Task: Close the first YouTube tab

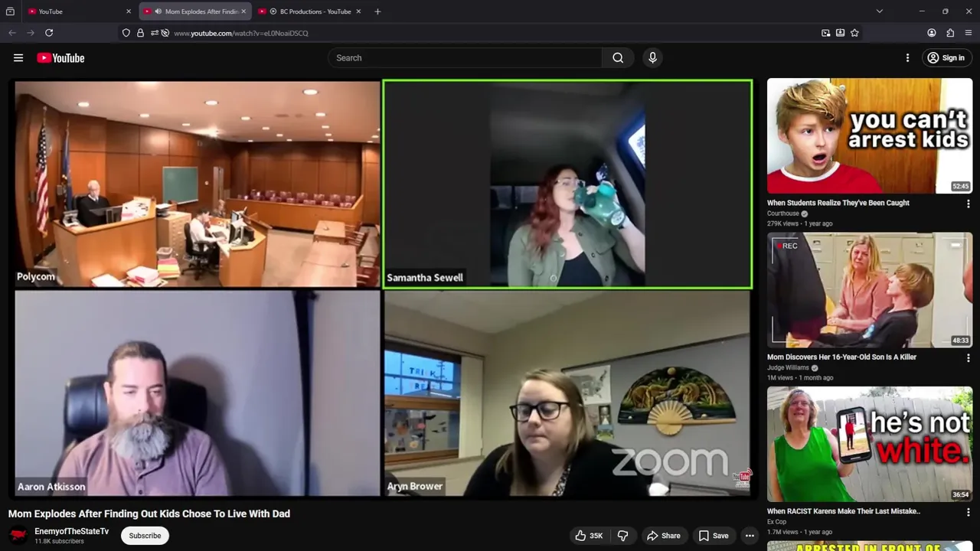Action: (129, 11)
